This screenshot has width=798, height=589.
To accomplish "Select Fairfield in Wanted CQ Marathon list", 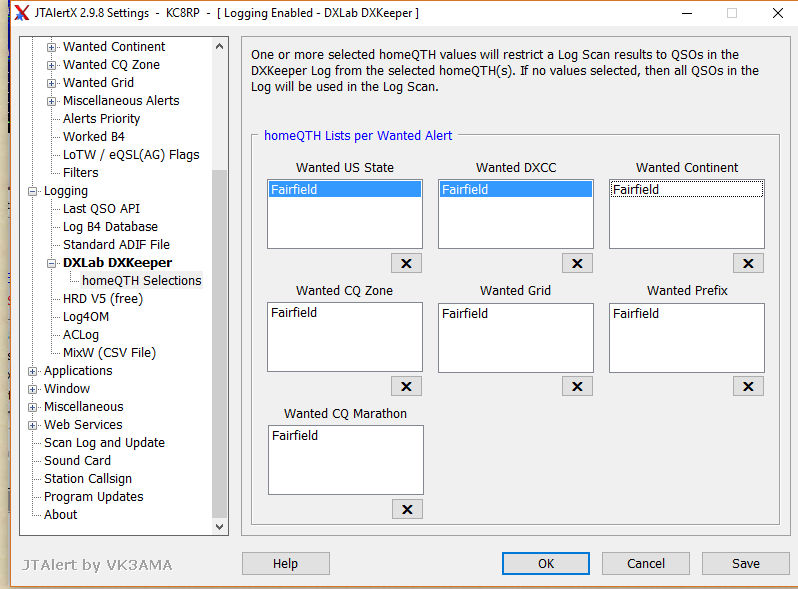I will click(346, 436).
